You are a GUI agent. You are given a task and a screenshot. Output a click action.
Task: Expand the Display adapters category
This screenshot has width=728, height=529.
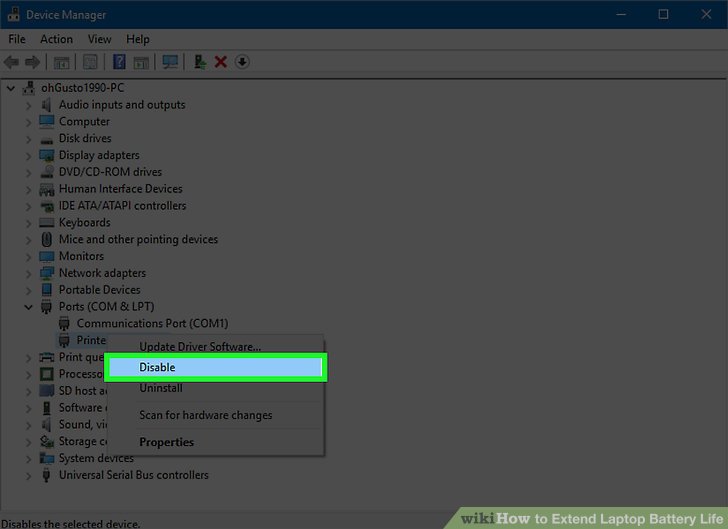tap(28, 156)
